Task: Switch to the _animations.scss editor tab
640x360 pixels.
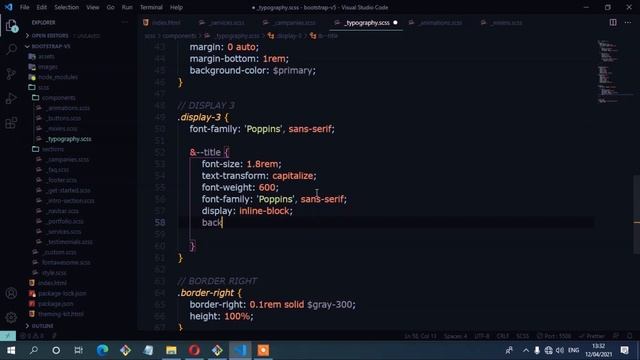Action: click(436, 23)
